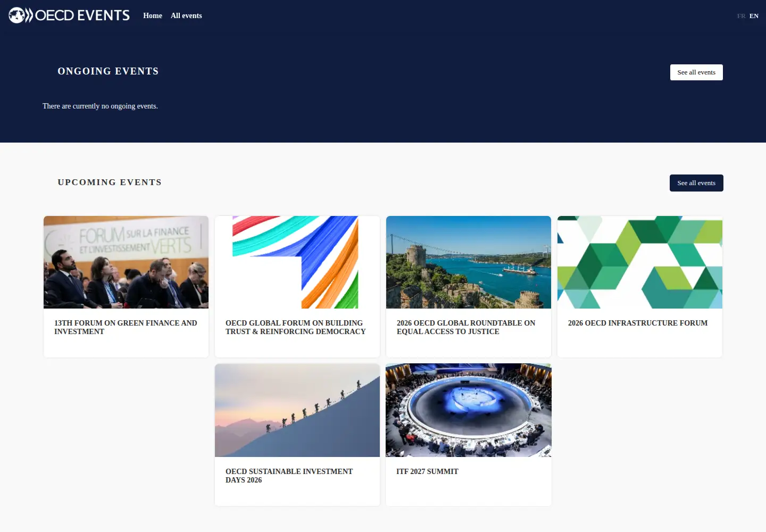Click See all events under Ongoing Events
766x532 pixels.
pyautogui.click(x=696, y=72)
